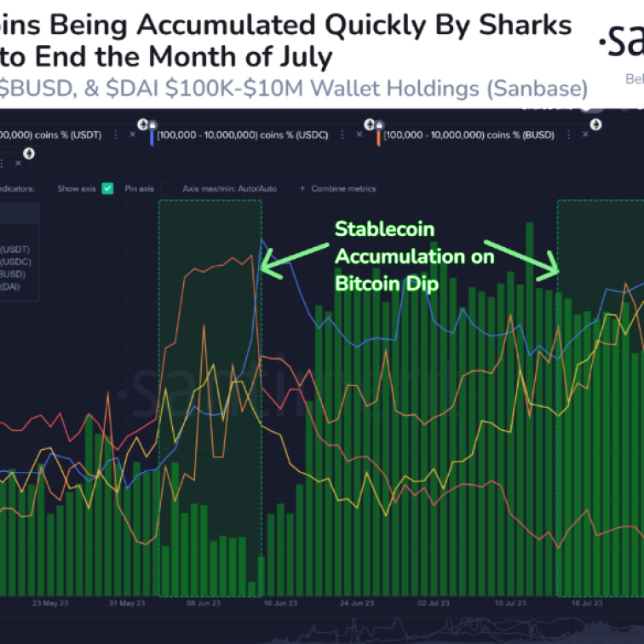Remove the USDT coins metric chip
The height and width of the screenshot is (644, 644).
pos(132,135)
